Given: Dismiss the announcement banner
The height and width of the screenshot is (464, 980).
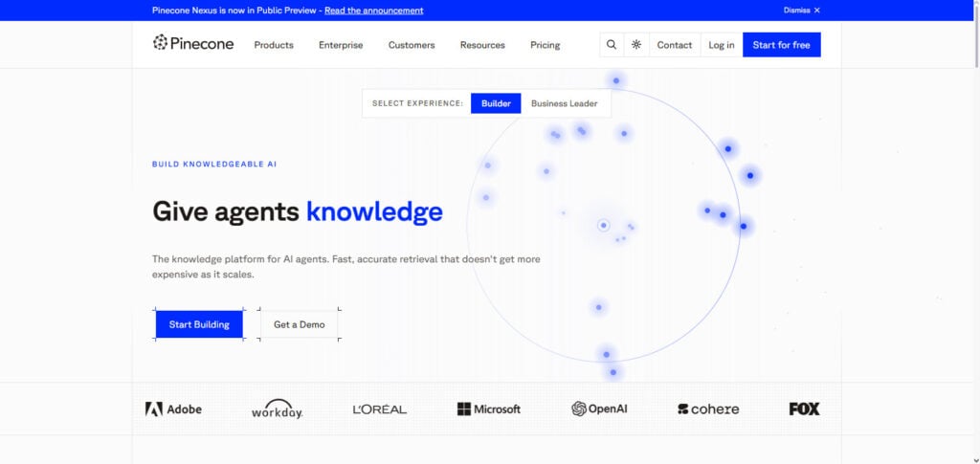Looking at the screenshot, I should [802, 10].
